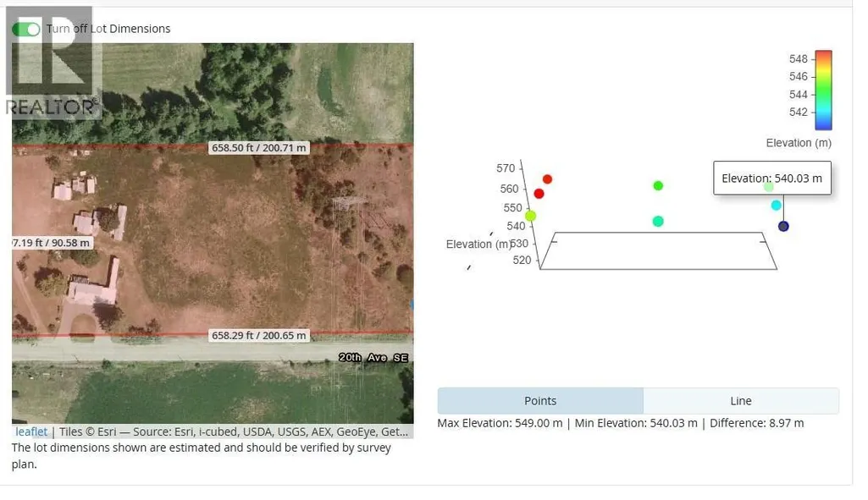Image resolution: width=868 pixels, height=500 pixels.
Task: Switch to the Line tab
Action: coord(741,401)
